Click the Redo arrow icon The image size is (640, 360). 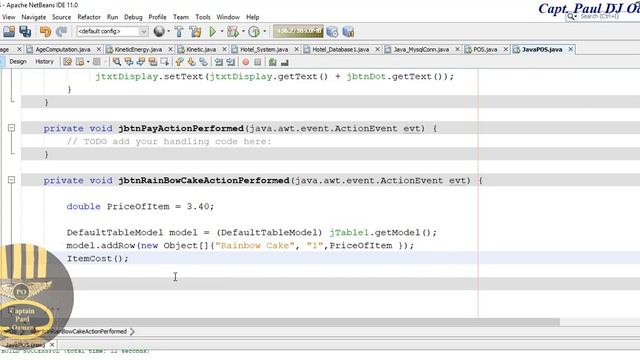(x=61, y=31)
